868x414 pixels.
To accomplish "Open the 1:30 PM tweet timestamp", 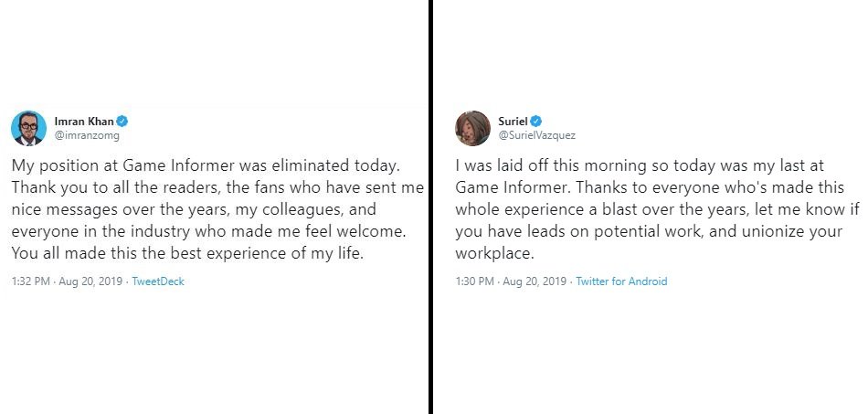I will pos(474,281).
